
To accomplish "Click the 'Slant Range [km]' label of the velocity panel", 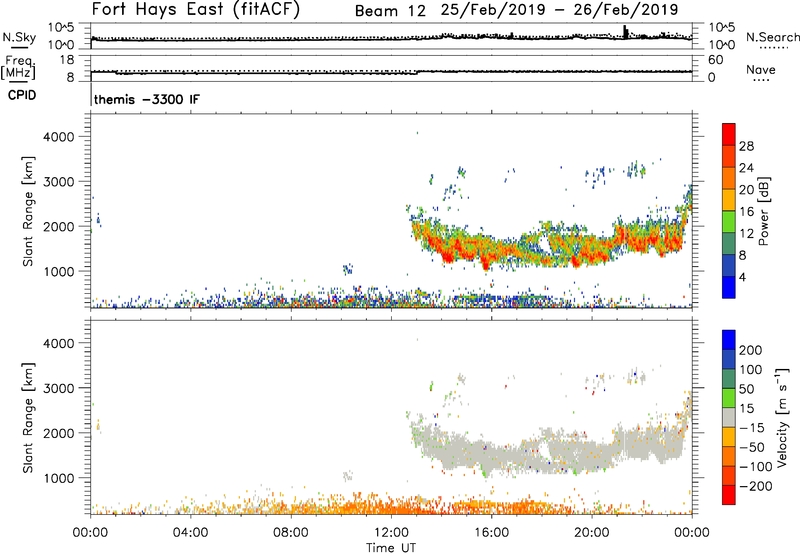I will point(28,418).
